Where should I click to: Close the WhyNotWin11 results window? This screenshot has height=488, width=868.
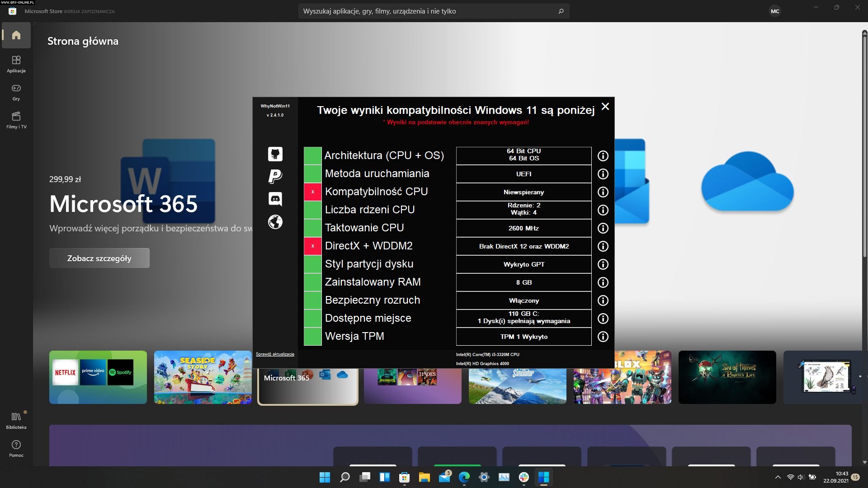pyautogui.click(x=605, y=107)
